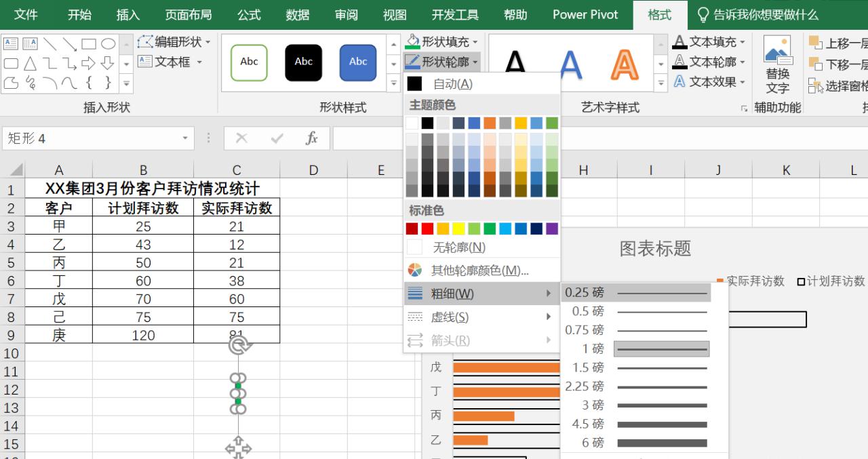Apply the orange WordArt A style

click(x=625, y=64)
